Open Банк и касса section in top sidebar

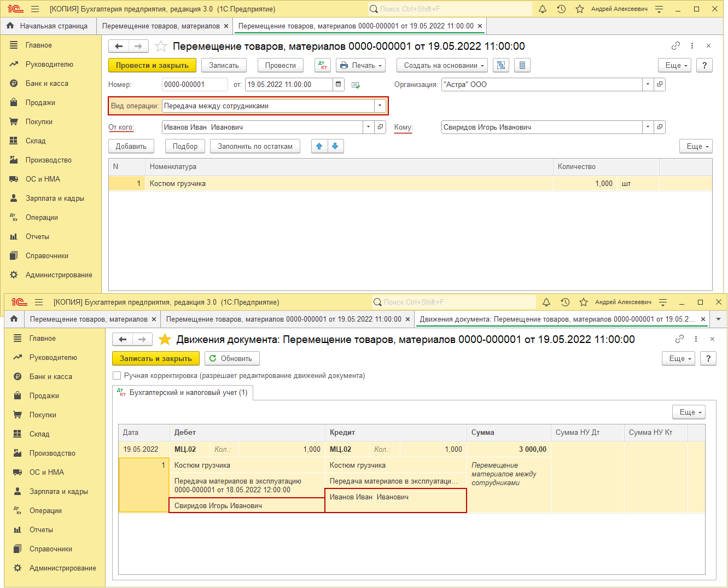tap(47, 84)
